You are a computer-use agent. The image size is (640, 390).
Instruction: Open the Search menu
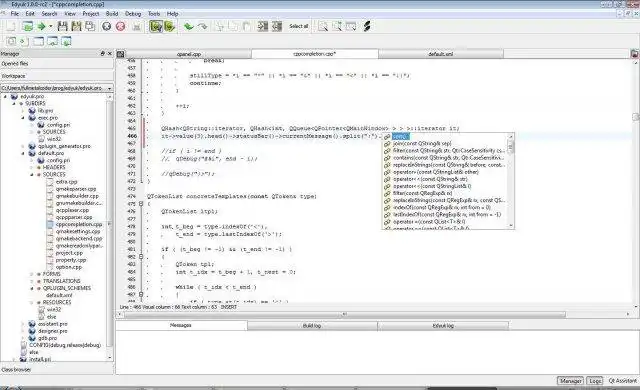[49, 13]
